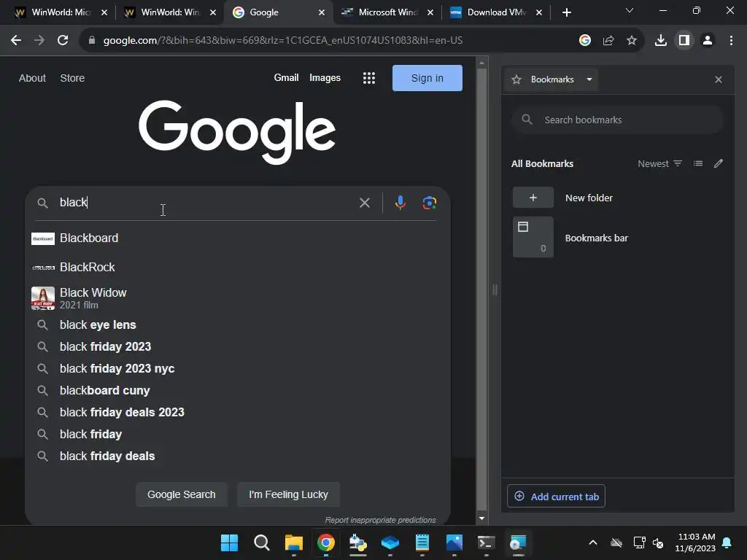The height and width of the screenshot is (560, 747).
Task: Open Chrome's three-dot menu
Action: tap(731, 41)
